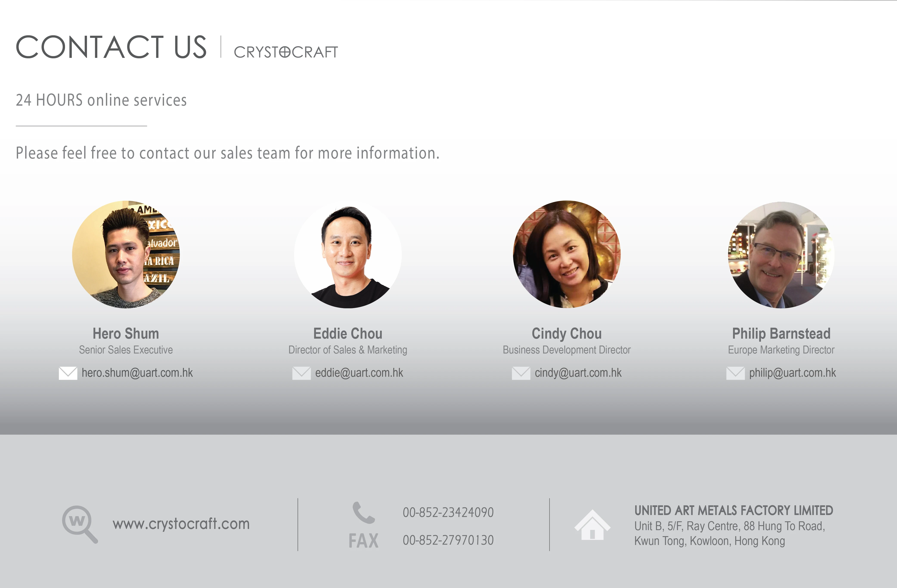
Task: Click hero.shum@uart.com.hk email address
Action: click(x=137, y=373)
